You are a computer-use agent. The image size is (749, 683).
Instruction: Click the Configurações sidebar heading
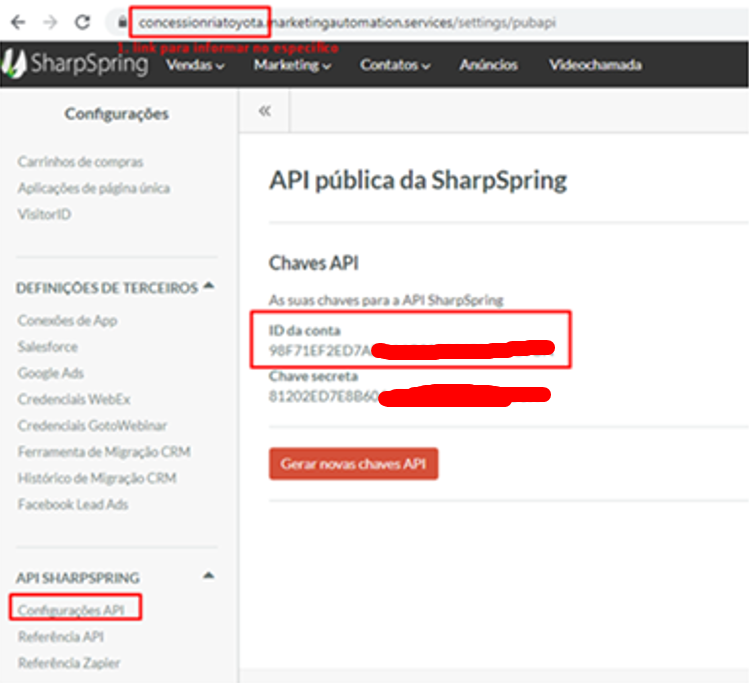coord(117,114)
